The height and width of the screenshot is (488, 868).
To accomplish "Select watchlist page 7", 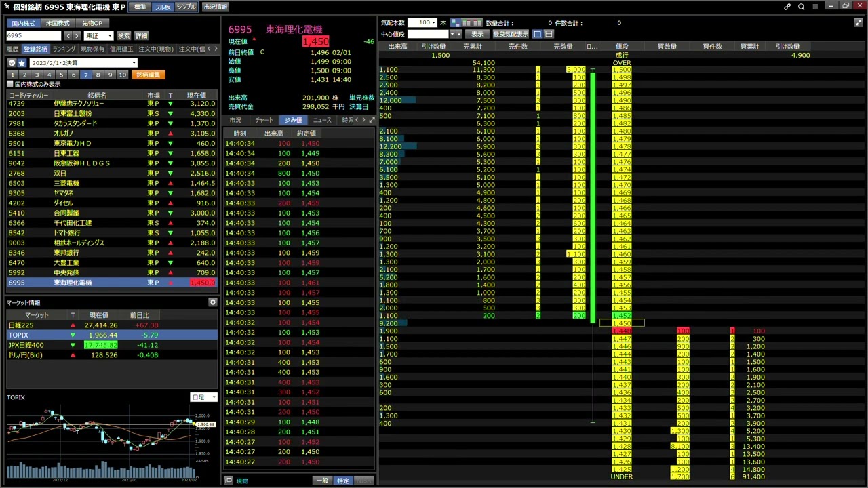I will (85, 75).
